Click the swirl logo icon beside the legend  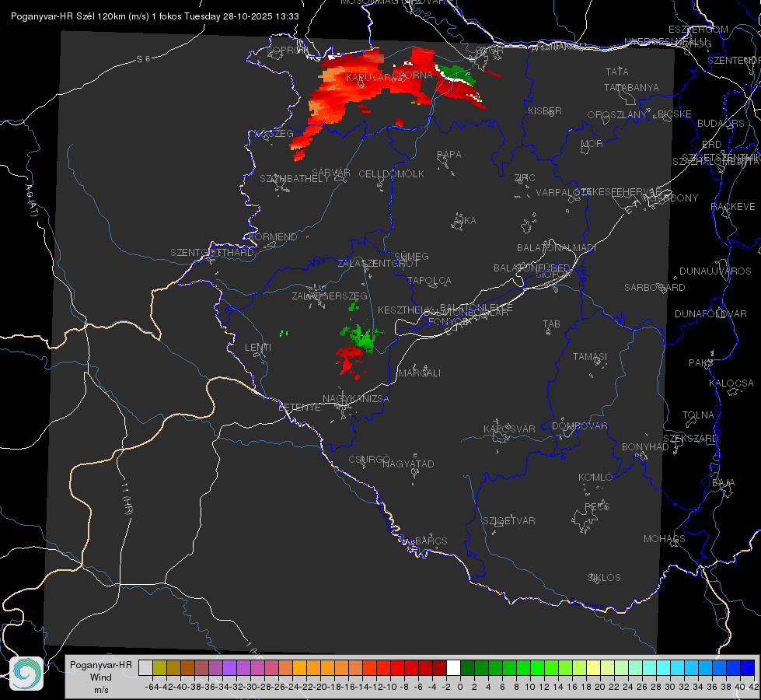(x=26, y=674)
